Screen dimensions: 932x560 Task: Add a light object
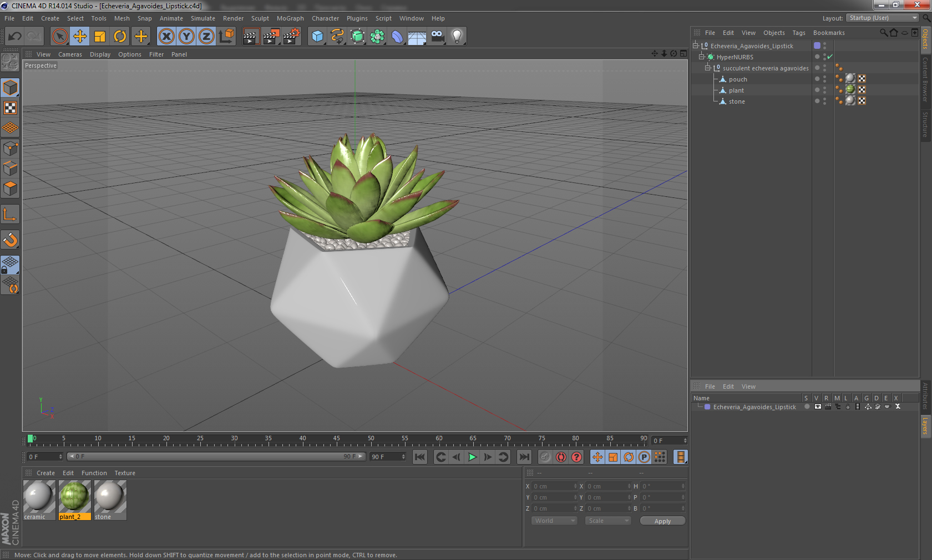pos(457,37)
